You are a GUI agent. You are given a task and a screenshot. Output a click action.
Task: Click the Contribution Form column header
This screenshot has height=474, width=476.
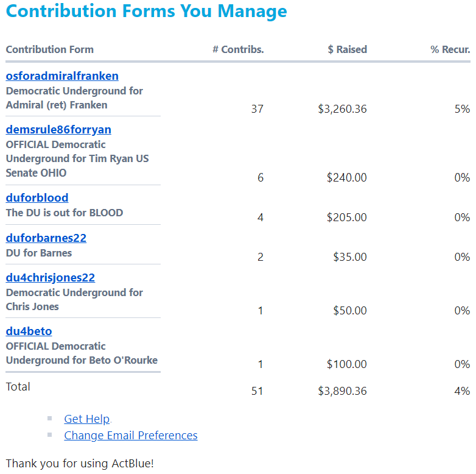(x=50, y=49)
